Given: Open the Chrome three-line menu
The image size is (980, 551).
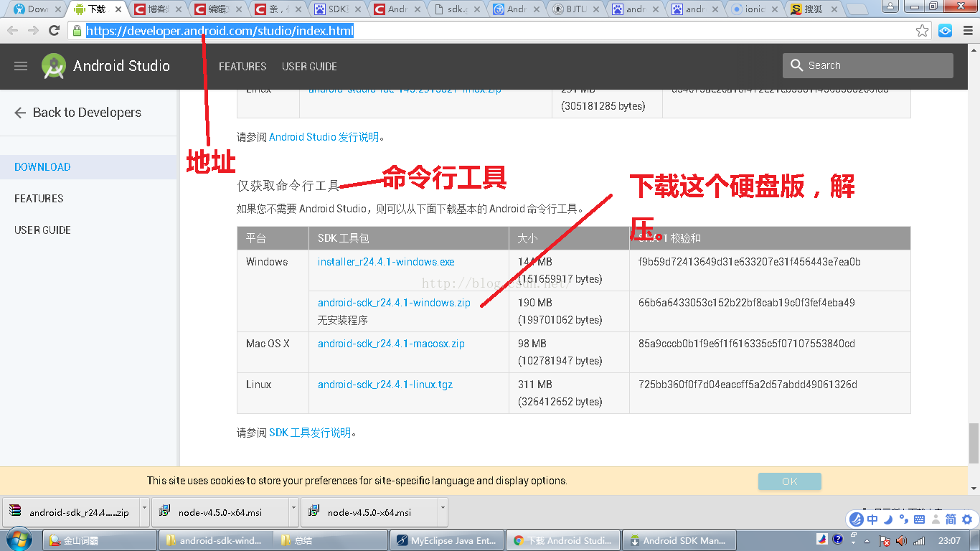Looking at the screenshot, I should click(968, 31).
